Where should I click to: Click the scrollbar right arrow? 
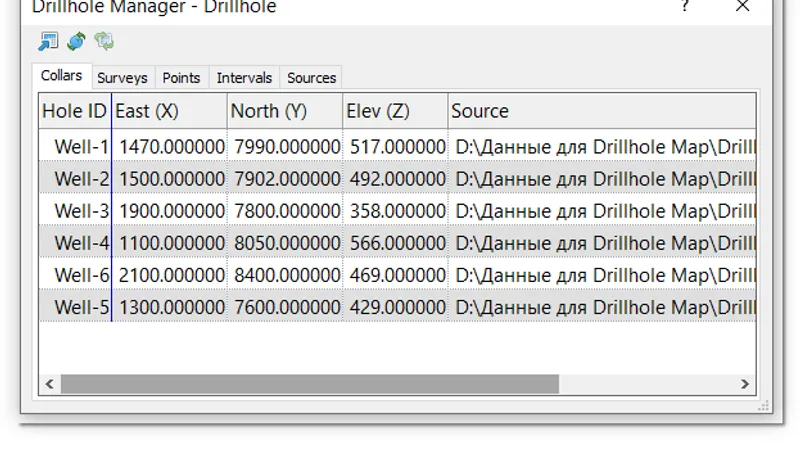pos(745,384)
